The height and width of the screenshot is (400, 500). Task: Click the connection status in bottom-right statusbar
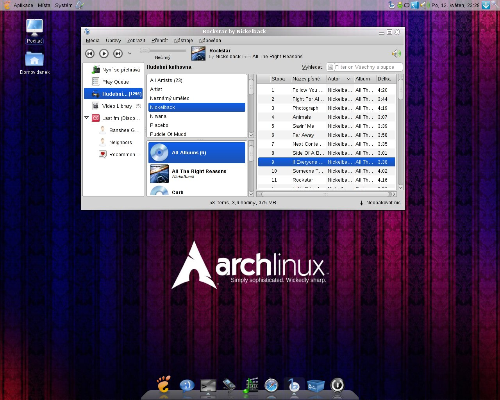[x=380, y=203]
